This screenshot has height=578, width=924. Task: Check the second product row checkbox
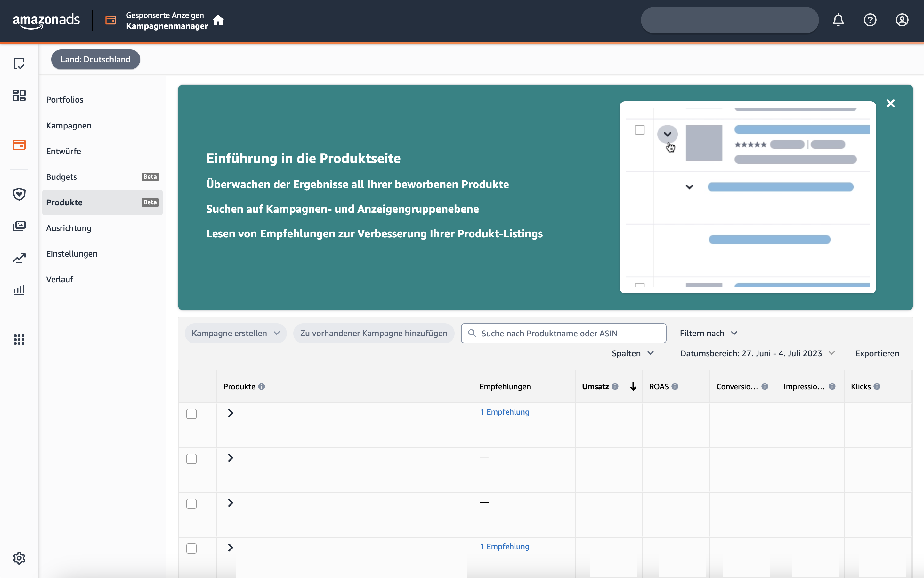(x=191, y=459)
